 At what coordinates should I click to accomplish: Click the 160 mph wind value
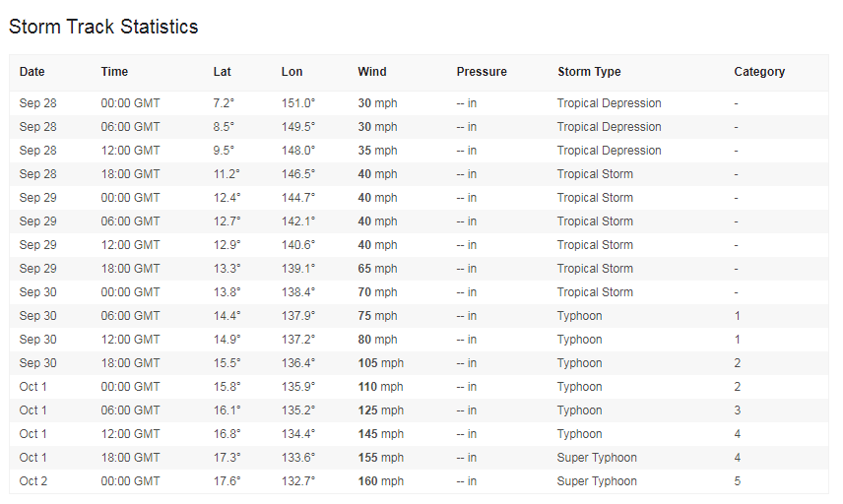[x=380, y=481]
